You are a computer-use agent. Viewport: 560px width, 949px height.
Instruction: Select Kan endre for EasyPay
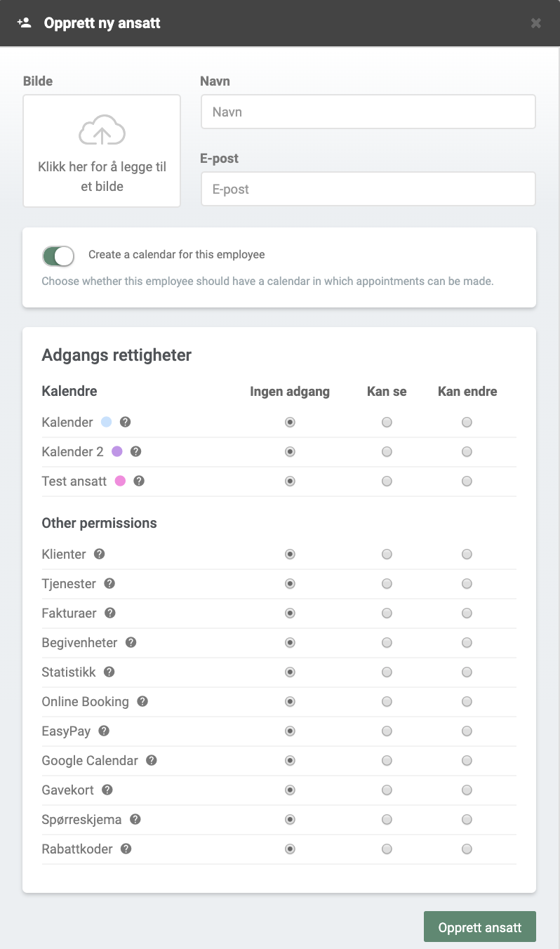pos(467,731)
